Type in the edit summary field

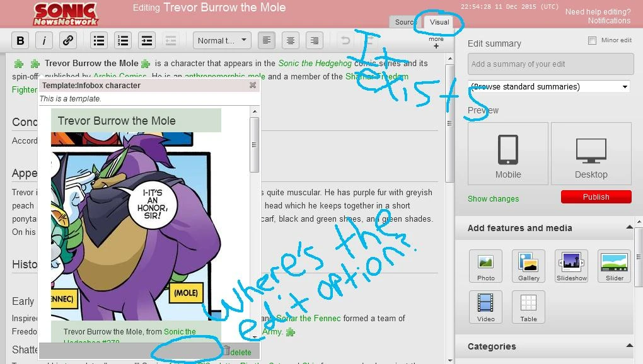click(550, 64)
